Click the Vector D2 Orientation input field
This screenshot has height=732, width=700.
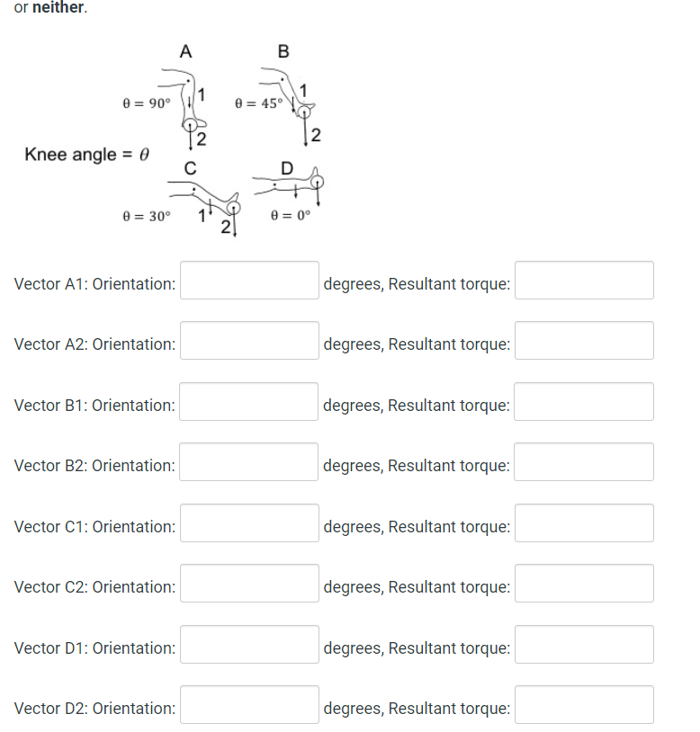coord(249,704)
